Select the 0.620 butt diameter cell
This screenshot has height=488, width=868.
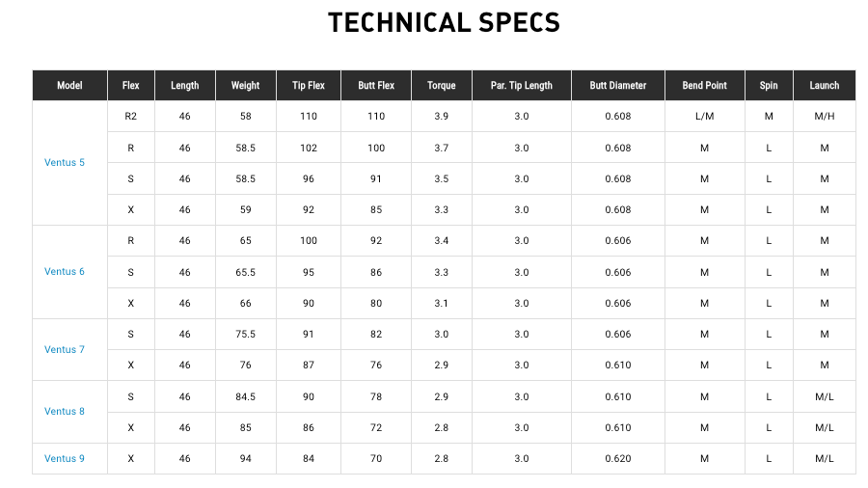[618, 459]
